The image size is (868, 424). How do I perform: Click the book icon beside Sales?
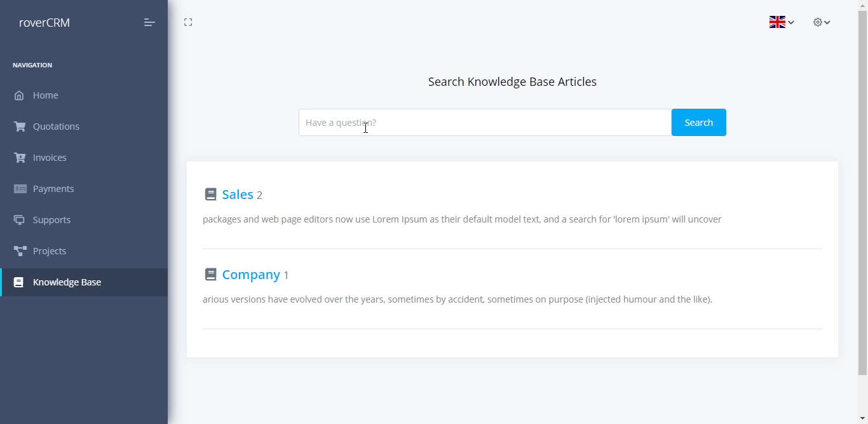pyautogui.click(x=210, y=195)
